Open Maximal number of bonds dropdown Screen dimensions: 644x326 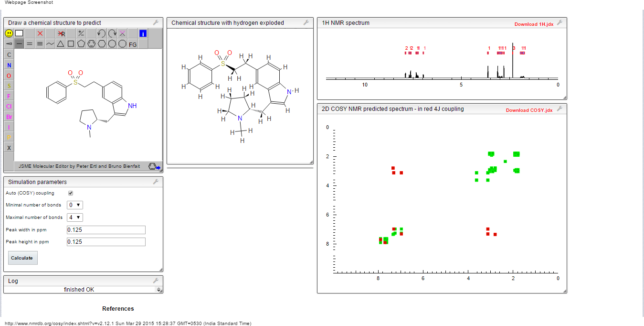click(75, 217)
